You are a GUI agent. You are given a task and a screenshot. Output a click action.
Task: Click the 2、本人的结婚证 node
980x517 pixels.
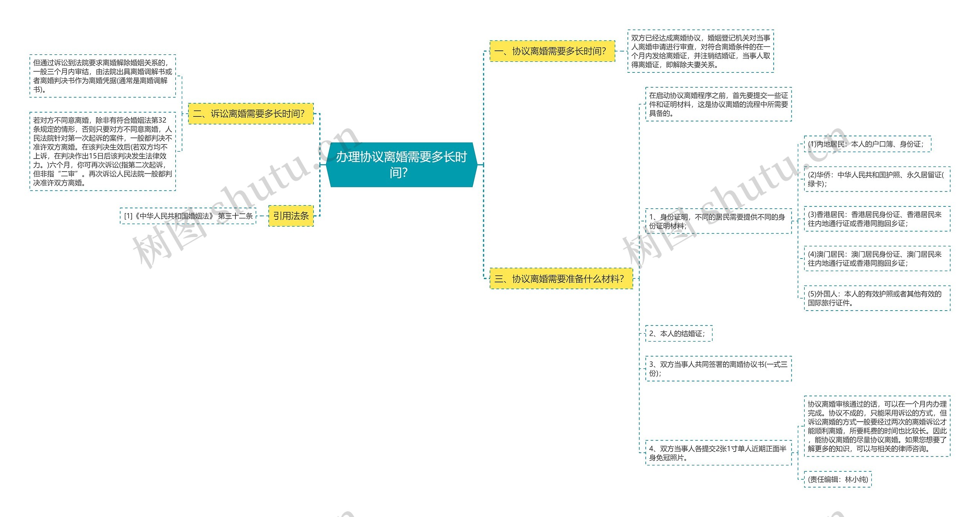pyautogui.click(x=678, y=333)
